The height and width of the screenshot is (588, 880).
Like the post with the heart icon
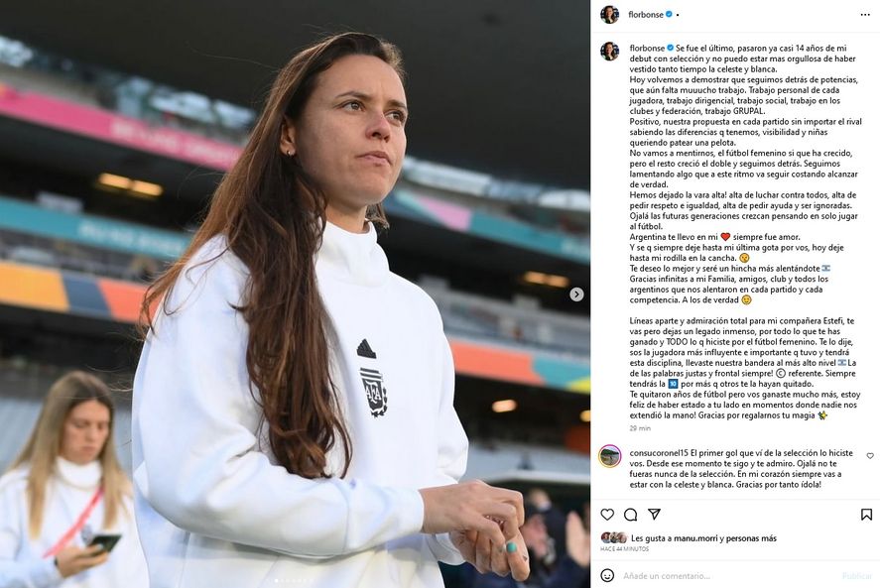607,514
